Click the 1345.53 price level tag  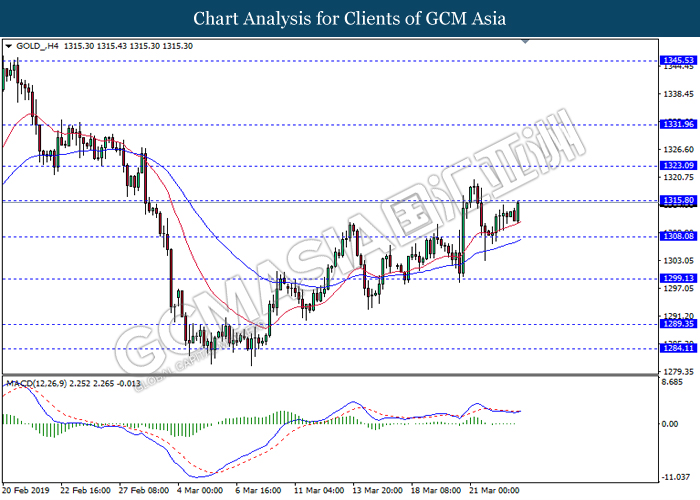(677, 61)
